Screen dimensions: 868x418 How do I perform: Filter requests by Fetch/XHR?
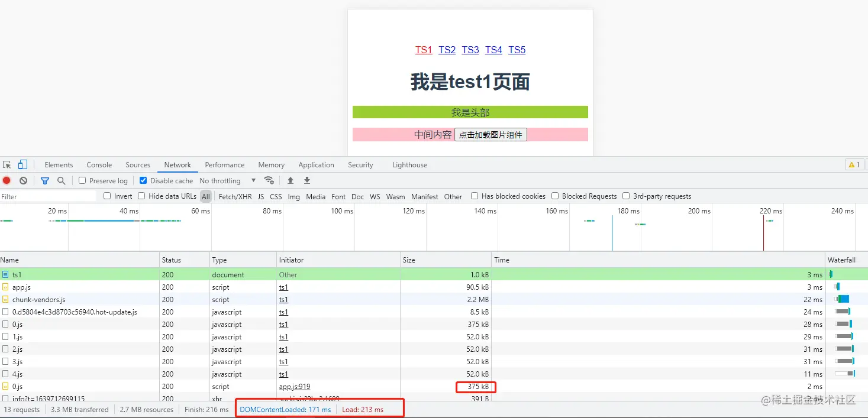(x=235, y=196)
